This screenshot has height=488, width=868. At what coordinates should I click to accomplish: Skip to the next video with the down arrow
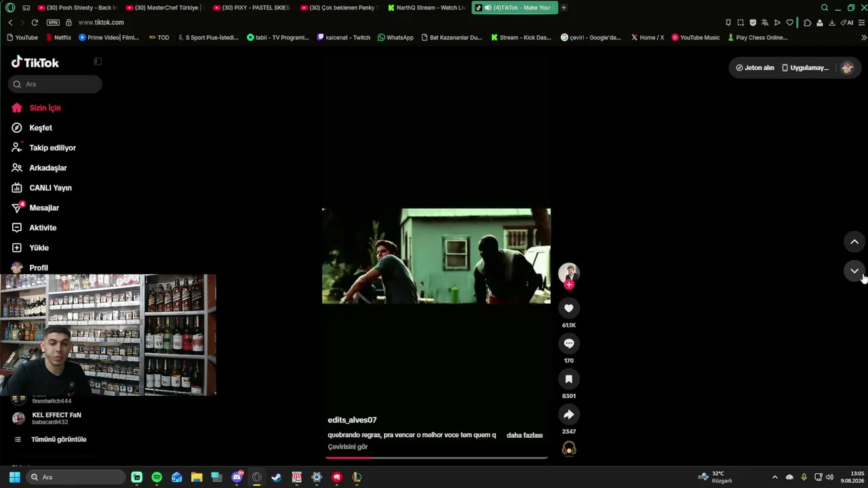[854, 271]
